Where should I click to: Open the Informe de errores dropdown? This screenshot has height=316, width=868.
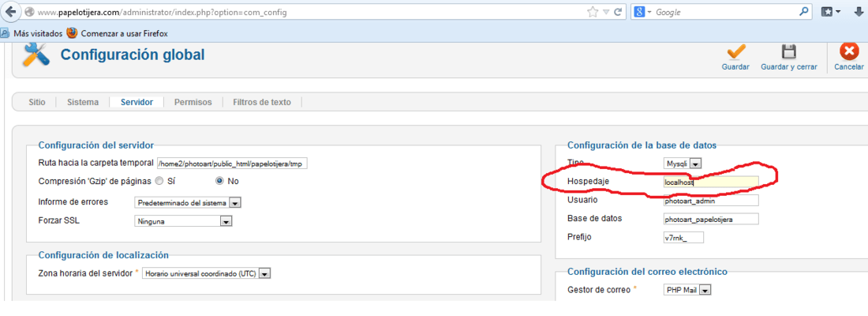188,203
